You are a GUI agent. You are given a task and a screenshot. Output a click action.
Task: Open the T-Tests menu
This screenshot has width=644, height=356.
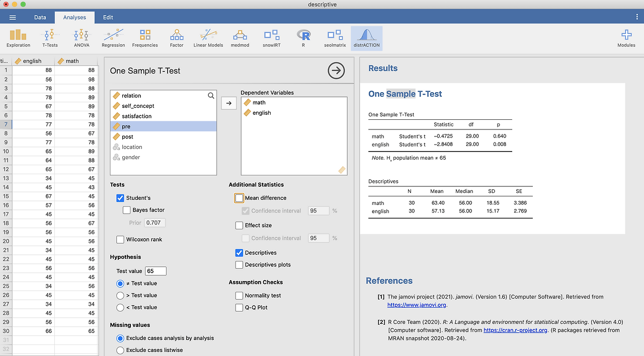[x=50, y=38]
